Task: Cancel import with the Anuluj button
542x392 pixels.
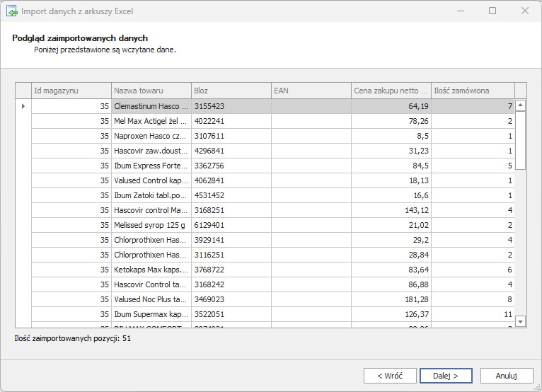Action: (x=506, y=376)
